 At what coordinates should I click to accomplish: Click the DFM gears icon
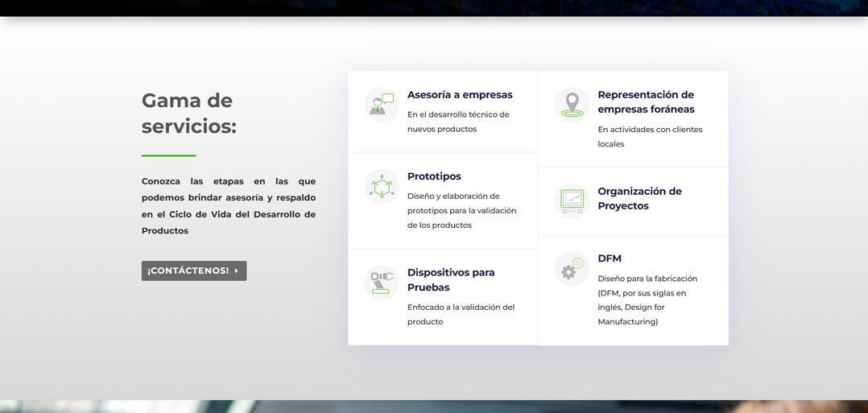(572, 268)
